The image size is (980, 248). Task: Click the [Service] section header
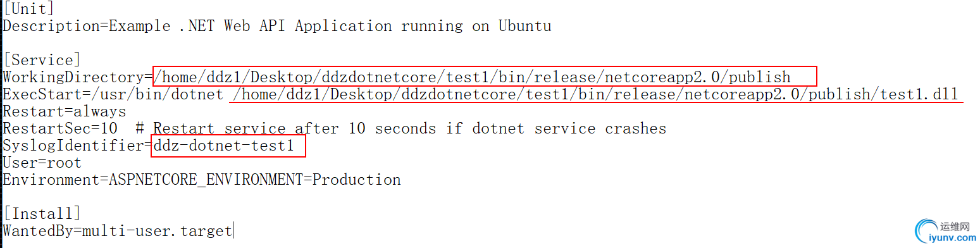tap(42, 60)
